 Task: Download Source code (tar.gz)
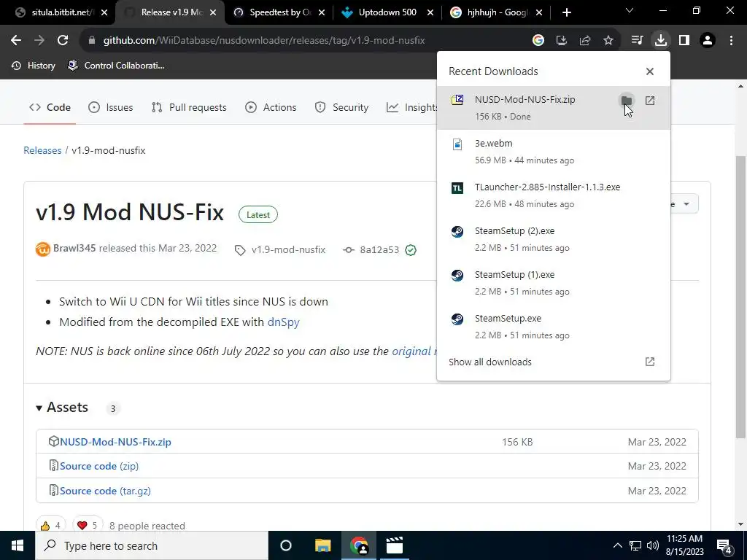point(105,491)
